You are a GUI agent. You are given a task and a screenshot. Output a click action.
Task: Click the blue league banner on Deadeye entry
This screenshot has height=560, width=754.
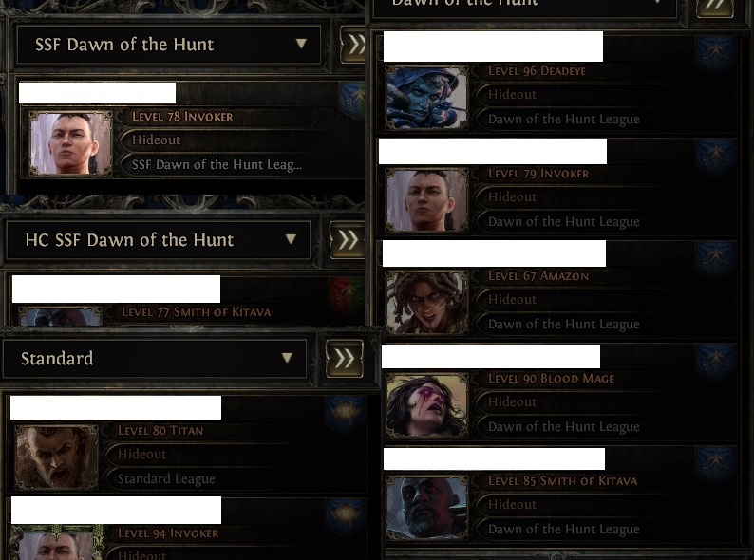pyautogui.click(x=716, y=55)
